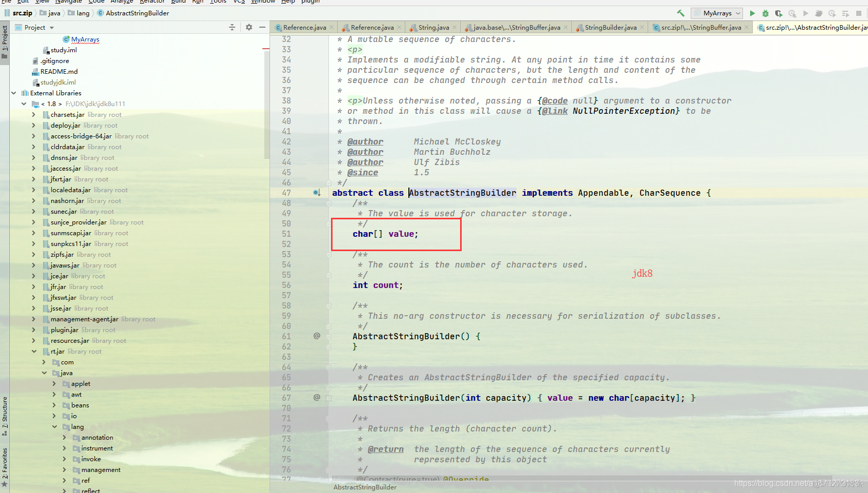This screenshot has width=868, height=493.
Task: Switch to the String.java tab
Action: 433,28
